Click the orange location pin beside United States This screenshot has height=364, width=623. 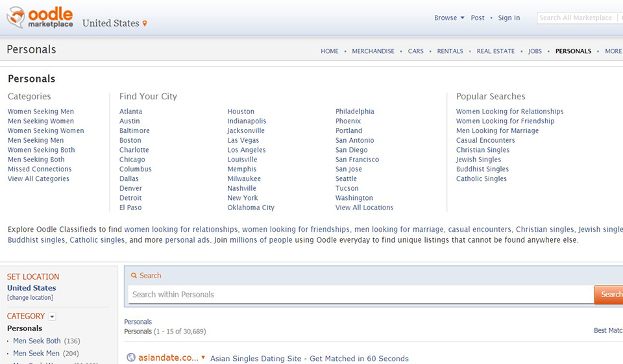click(145, 23)
